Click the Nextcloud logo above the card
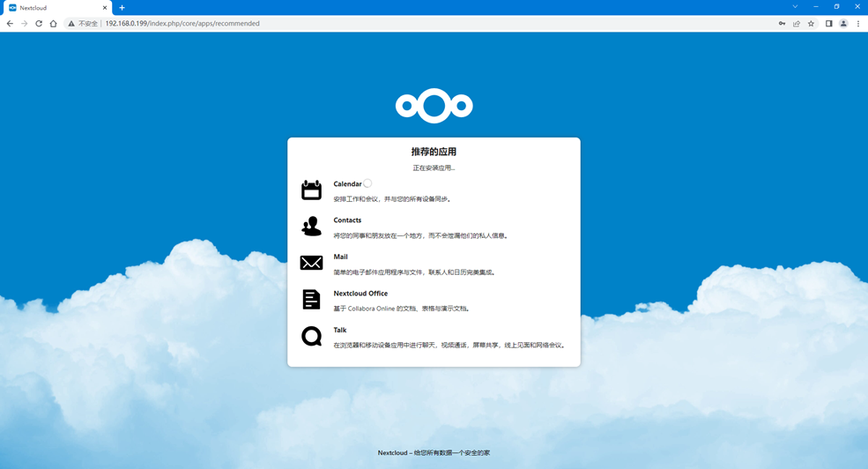 point(434,105)
